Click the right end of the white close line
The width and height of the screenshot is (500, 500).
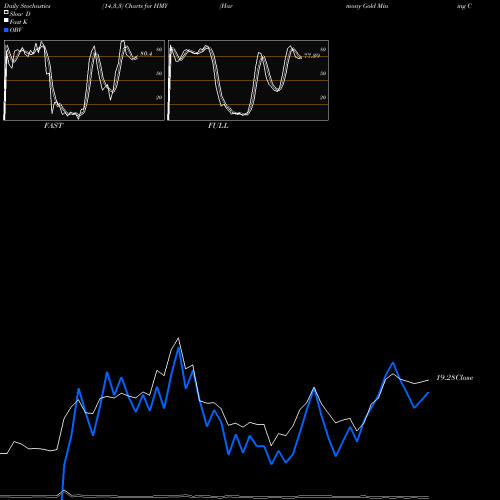[428, 380]
